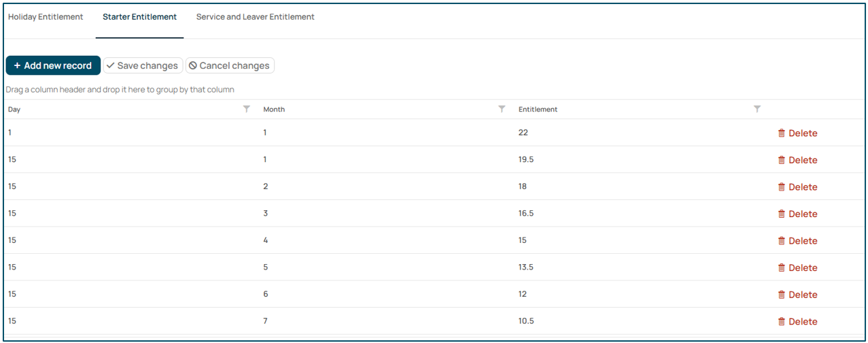Click trash icon for entitlement 22 row
Image resolution: width=868 pixels, height=343 pixels.
[782, 133]
